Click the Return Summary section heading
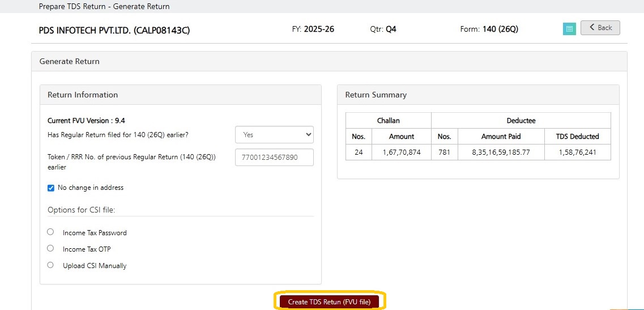 376,95
